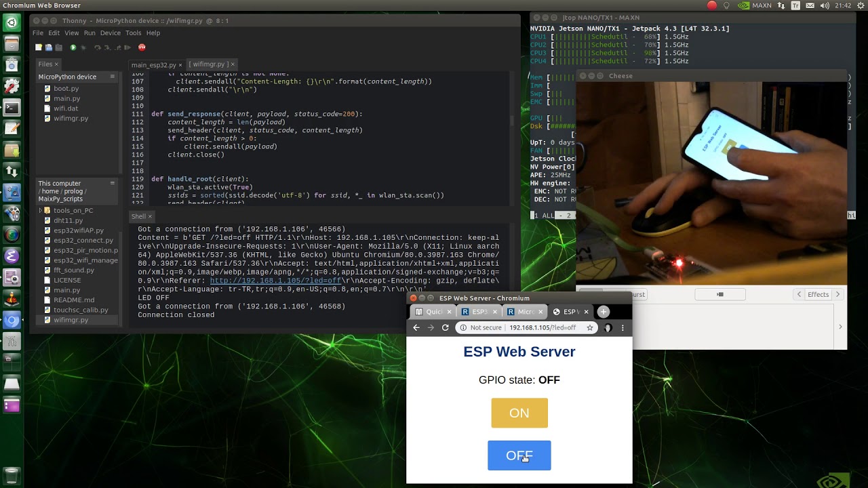Screen dimensions: 868x488
Task: Go back in Chromium browser
Action: (x=416, y=327)
